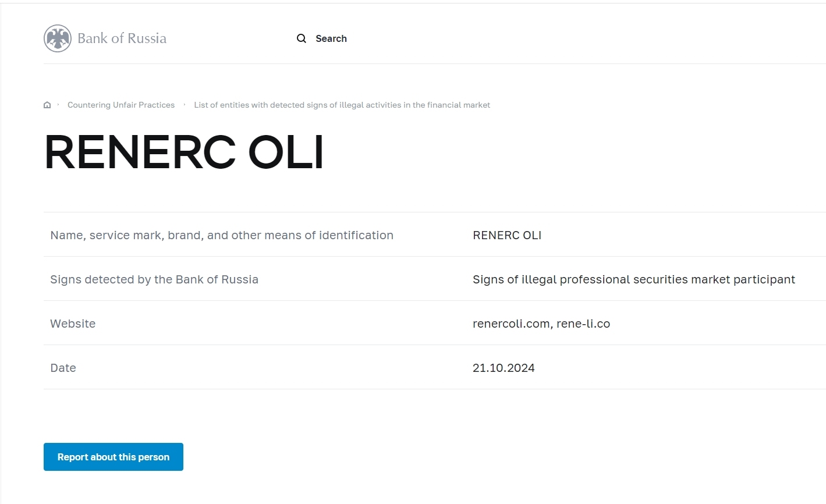Open the Countering Unfair Practices breadcrumb
This screenshot has height=504, width=826.
[x=121, y=105]
